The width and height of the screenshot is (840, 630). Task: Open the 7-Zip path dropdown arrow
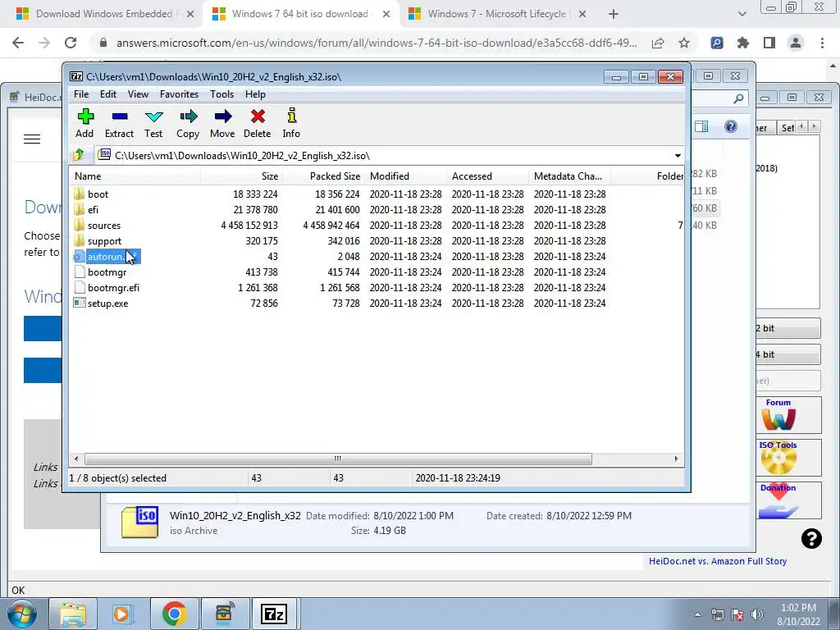(678, 155)
